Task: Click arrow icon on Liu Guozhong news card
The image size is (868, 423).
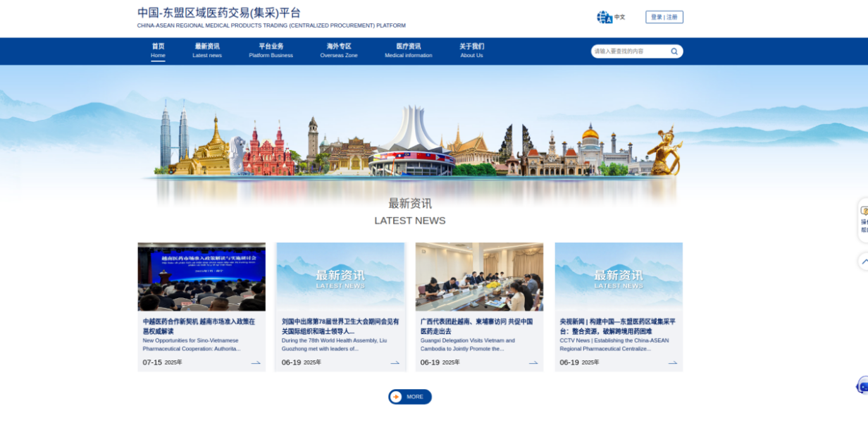Action: [x=395, y=363]
